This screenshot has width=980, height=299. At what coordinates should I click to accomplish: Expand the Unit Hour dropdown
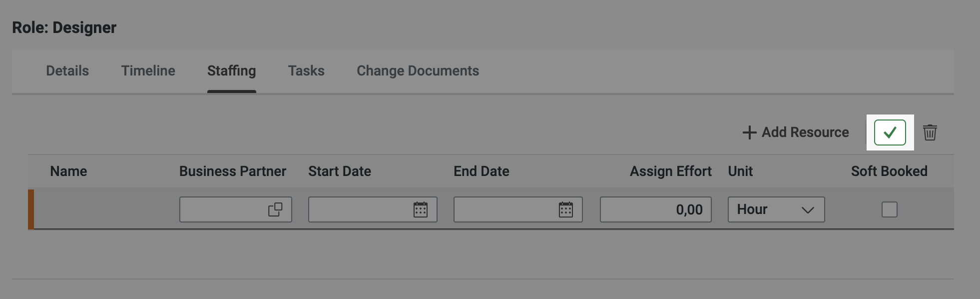776,209
